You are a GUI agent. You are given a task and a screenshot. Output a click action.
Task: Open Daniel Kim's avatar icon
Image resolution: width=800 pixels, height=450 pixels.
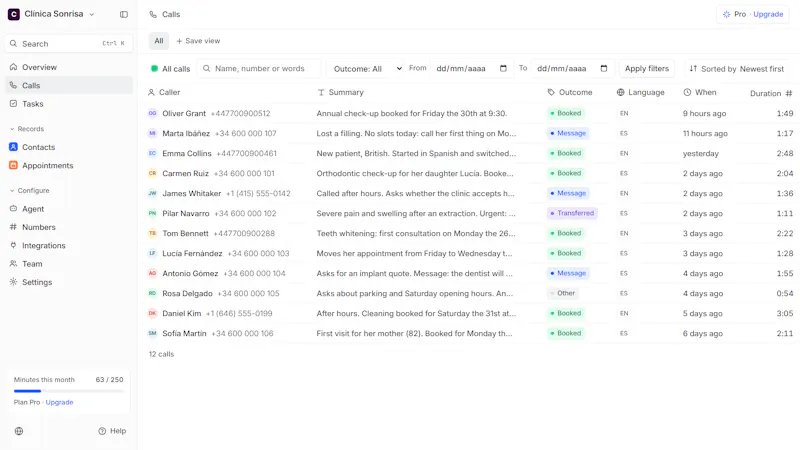pos(153,313)
